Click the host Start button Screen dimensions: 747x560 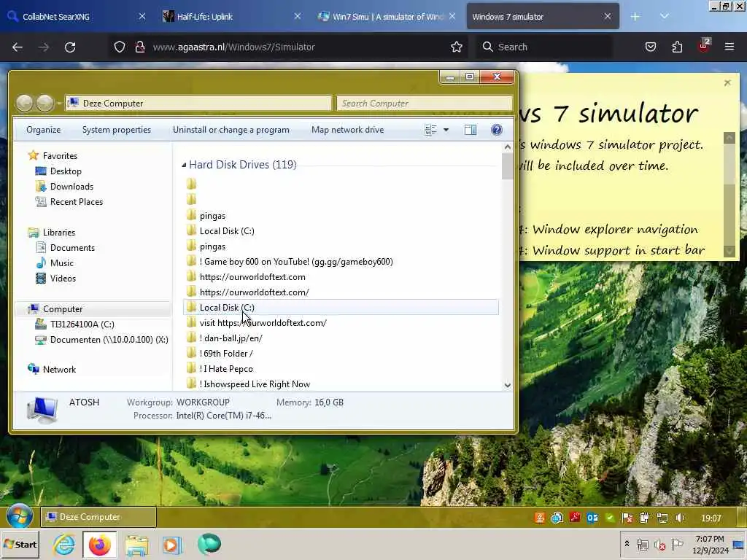point(20,544)
